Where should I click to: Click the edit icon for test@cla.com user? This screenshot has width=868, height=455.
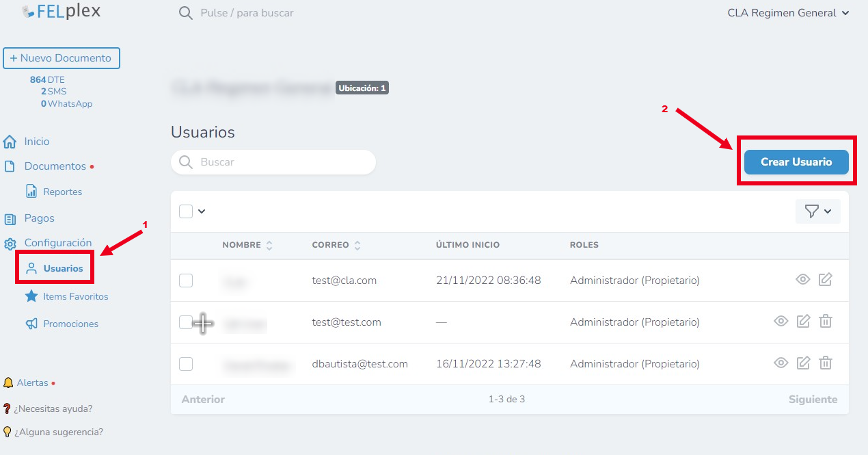tap(825, 280)
